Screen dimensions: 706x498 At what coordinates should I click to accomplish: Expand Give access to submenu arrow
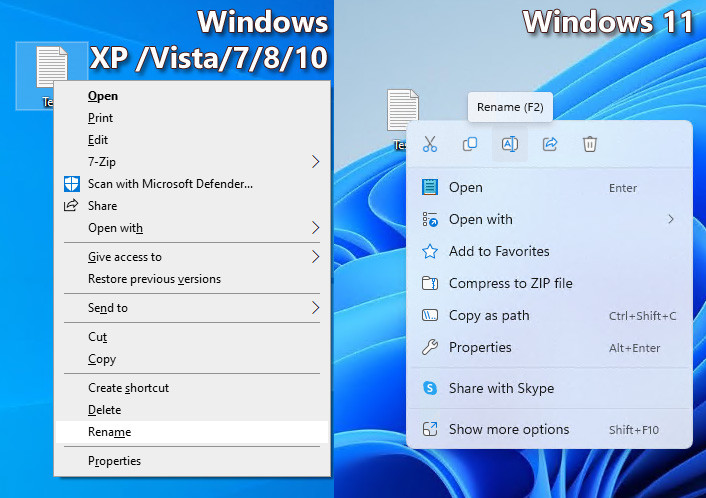pos(315,257)
